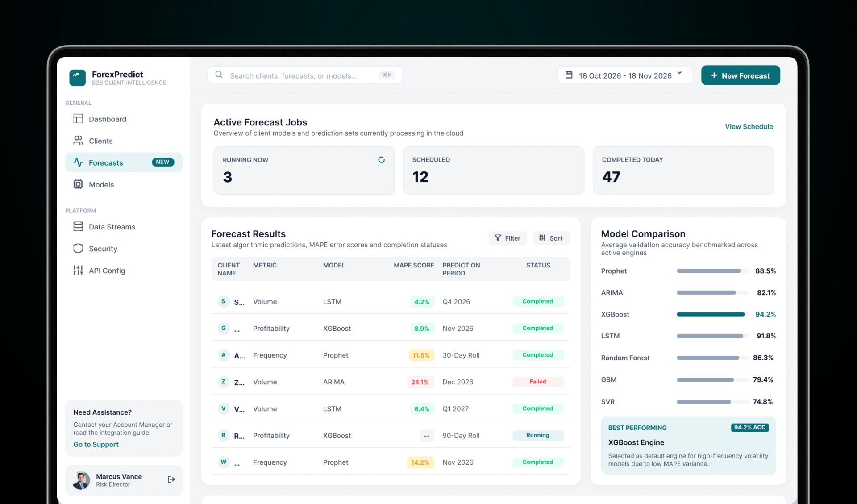Click the V client avatar in Q1 2027 row
This screenshot has height=504, width=857.
click(x=224, y=409)
